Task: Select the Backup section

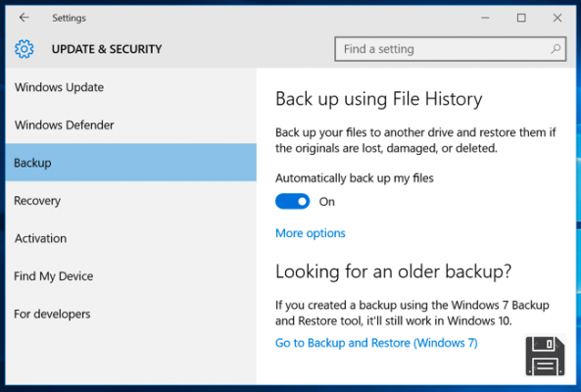Action: (131, 163)
